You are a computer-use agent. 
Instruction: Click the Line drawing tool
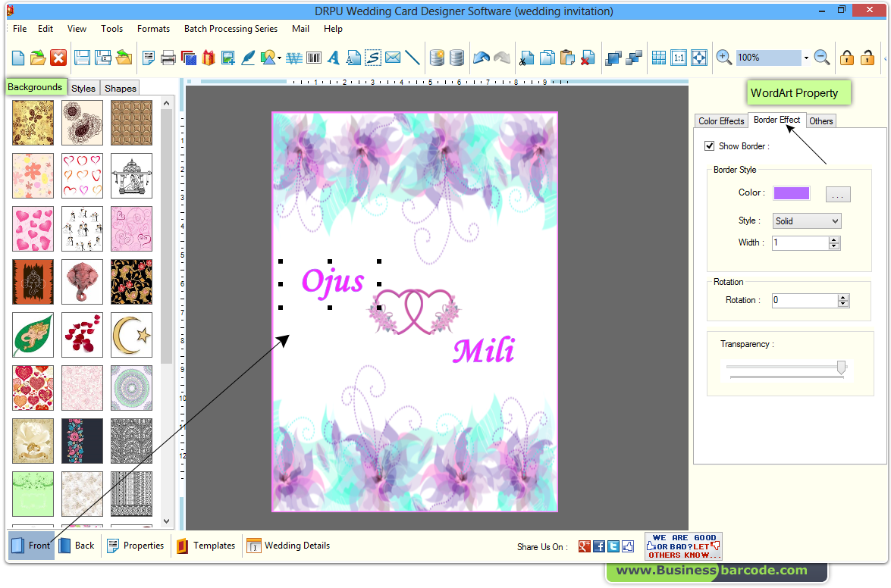click(413, 57)
